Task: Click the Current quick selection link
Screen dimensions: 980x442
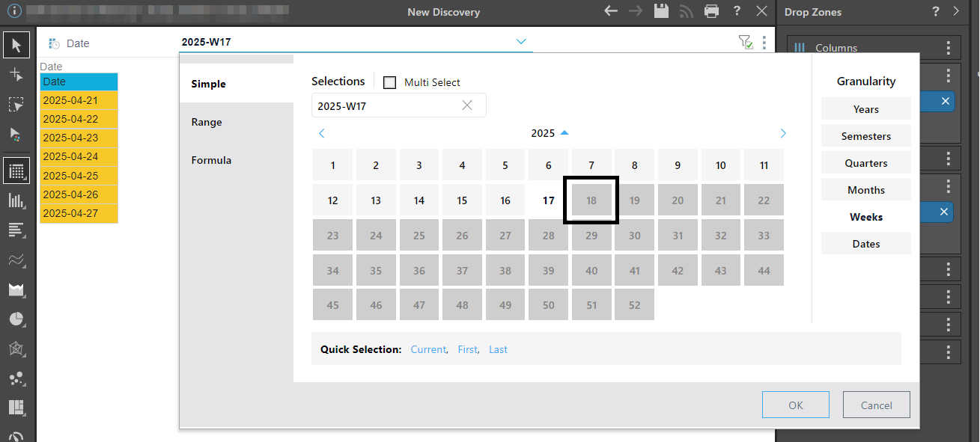Action: pos(427,349)
